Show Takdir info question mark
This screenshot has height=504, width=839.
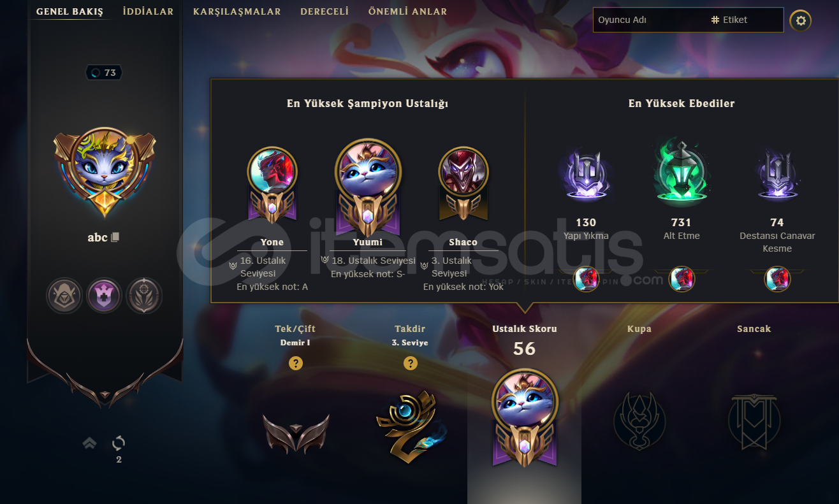coord(411,363)
